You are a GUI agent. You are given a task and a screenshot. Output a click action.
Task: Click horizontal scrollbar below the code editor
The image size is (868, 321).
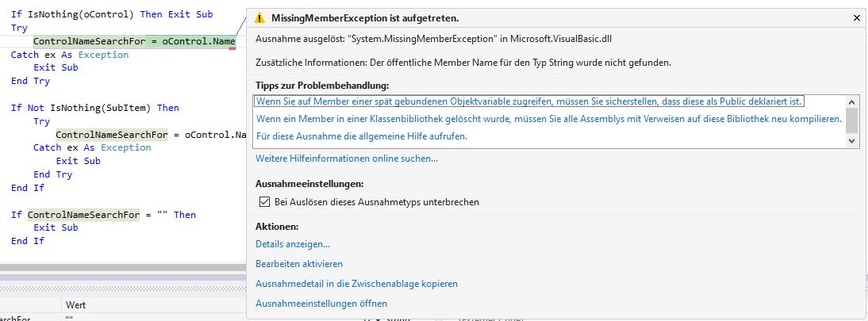point(119,268)
